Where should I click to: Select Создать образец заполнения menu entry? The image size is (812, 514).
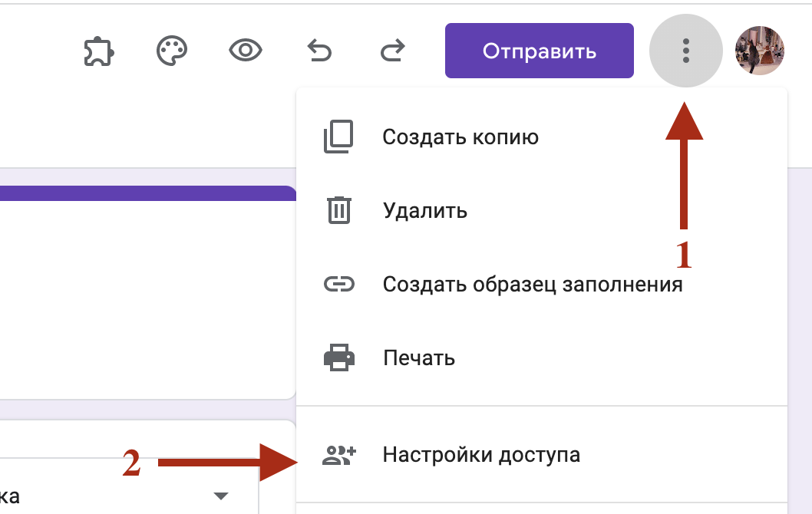[532, 285]
